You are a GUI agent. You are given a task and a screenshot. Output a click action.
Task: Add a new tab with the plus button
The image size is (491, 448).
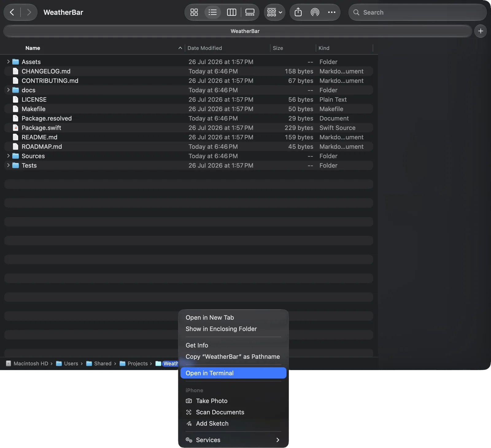click(x=481, y=31)
